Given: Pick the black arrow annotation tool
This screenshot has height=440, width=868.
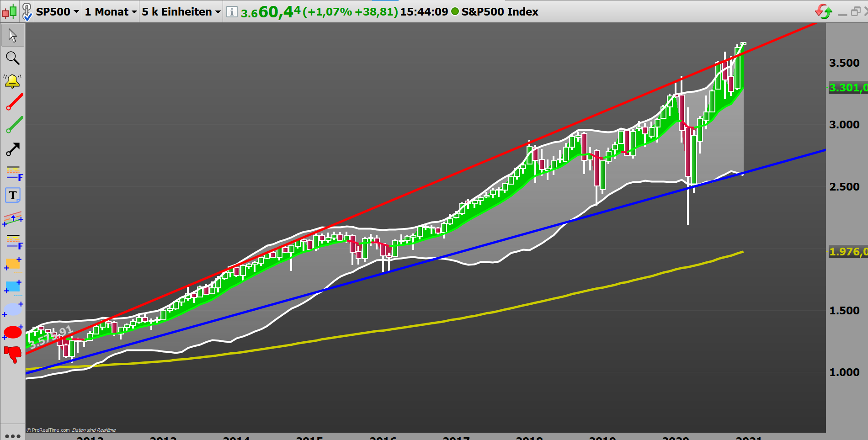Looking at the screenshot, I should (x=12, y=148).
